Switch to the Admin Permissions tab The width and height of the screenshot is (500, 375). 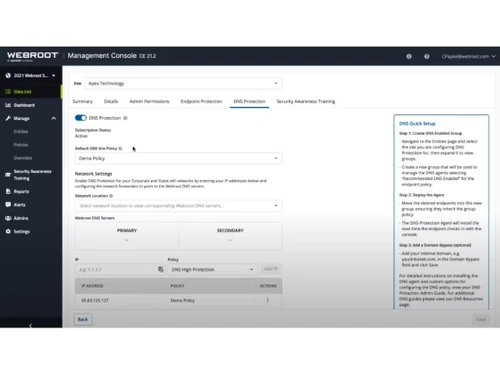(149, 101)
